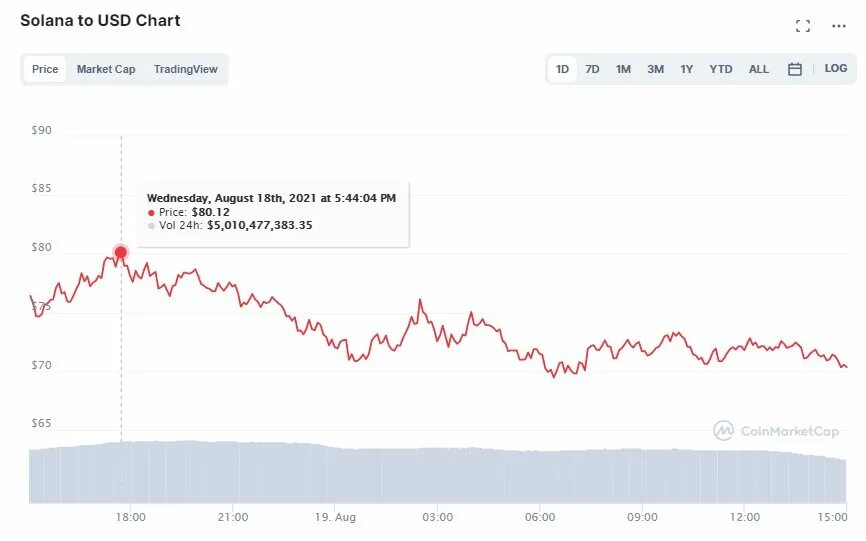Click the 19. Aug date axis label
This screenshot has width=866, height=541.
pyautogui.click(x=335, y=517)
